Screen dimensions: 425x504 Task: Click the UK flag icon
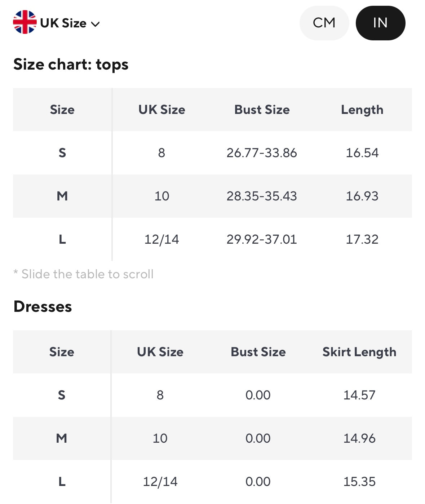pyautogui.click(x=25, y=22)
